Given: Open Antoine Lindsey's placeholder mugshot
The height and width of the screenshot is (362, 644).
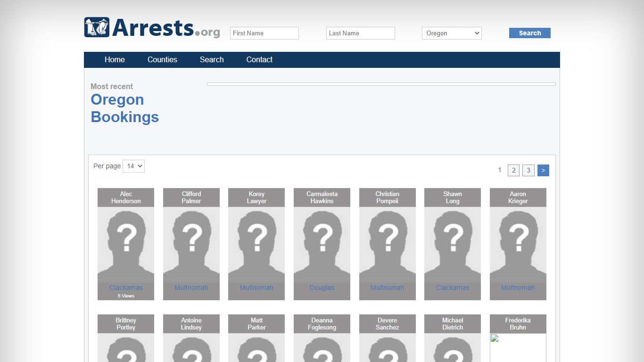Looking at the screenshot, I should point(191,348).
